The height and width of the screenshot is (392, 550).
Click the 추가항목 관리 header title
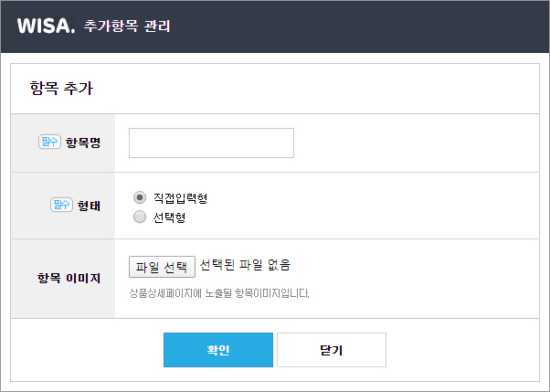tap(127, 26)
